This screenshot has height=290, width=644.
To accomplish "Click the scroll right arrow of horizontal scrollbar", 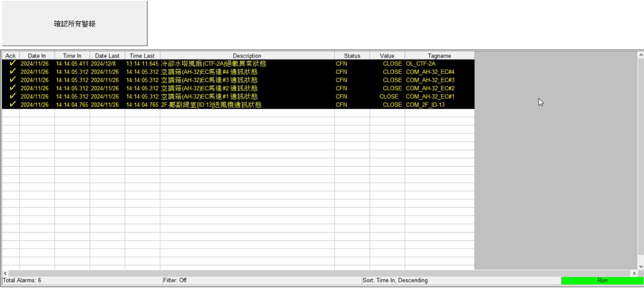I will coord(634,273).
